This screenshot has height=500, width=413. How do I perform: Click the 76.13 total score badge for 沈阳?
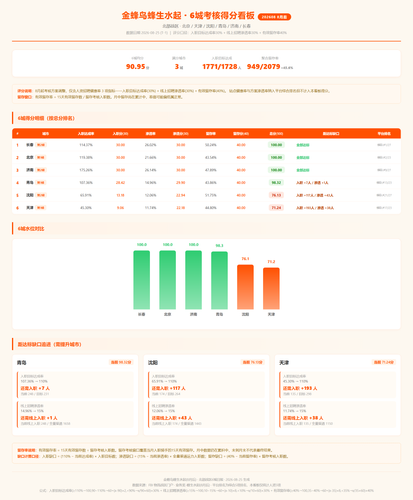tap(276, 195)
